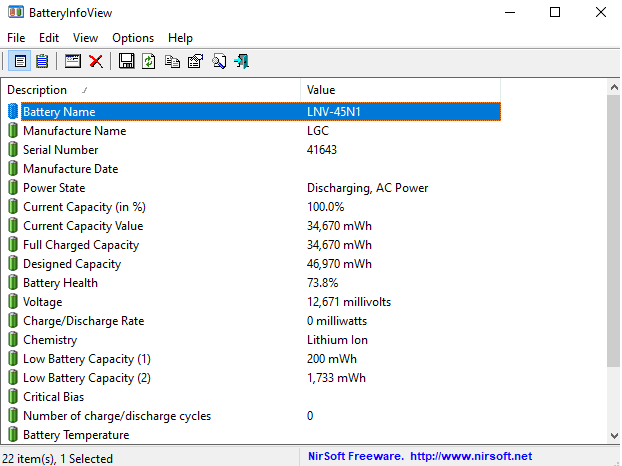The height and width of the screenshot is (466, 622).
Task: Copy selected items with the copy icon
Action: (172, 62)
